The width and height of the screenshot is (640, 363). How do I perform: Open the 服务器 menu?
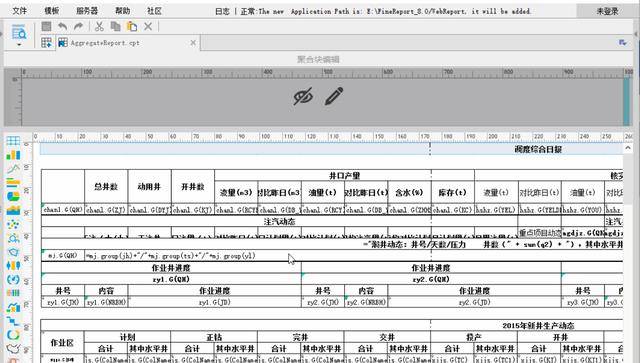tap(87, 11)
